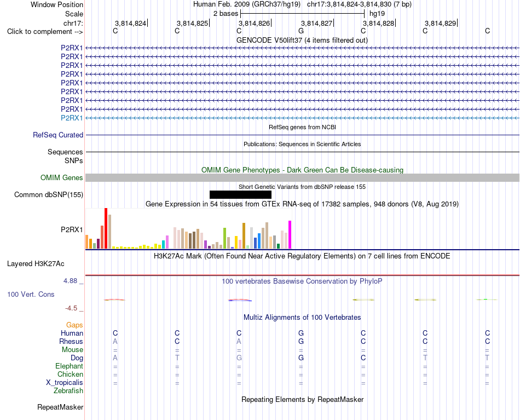Click the cyan GTEx expression bar

tap(163, 245)
